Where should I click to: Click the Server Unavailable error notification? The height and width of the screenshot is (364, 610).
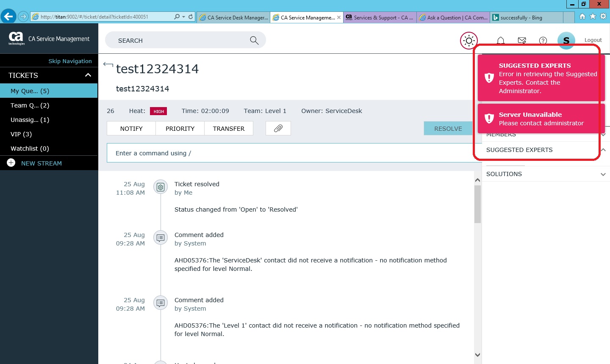(541, 119)
